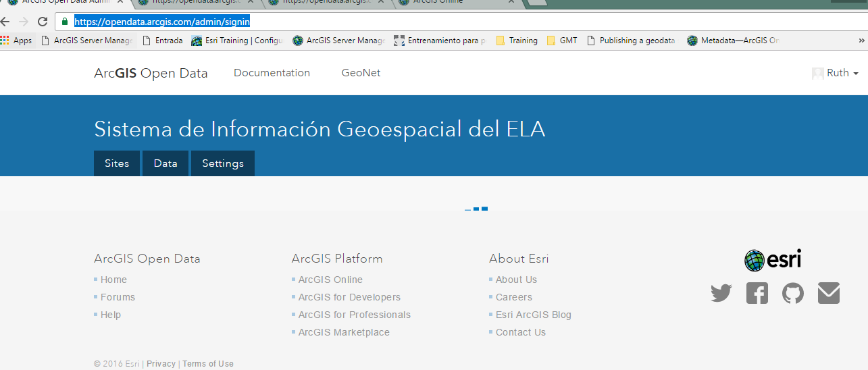Switch to the Data tab

(165, 163)
